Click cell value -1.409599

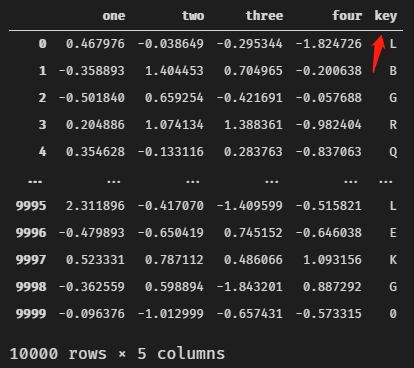pos(250,206)
